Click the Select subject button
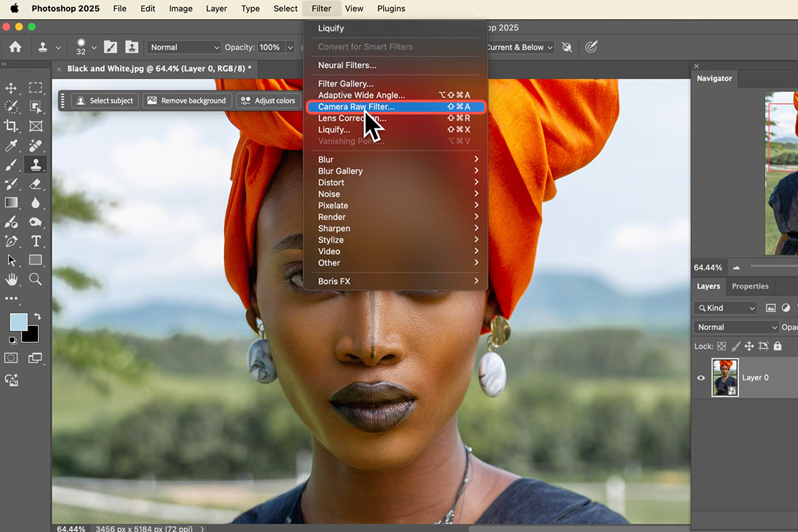The image size is (798, 532). 104,100
